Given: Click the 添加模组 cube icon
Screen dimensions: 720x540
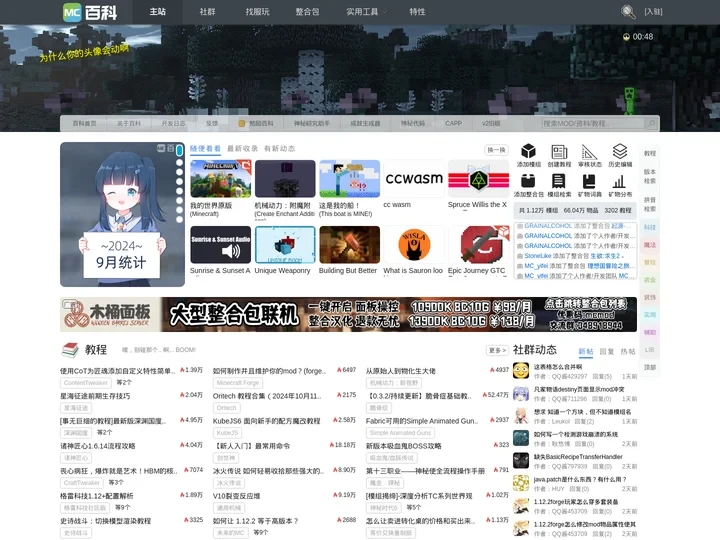Looking at the screenshot, I should tap(528, 152).
